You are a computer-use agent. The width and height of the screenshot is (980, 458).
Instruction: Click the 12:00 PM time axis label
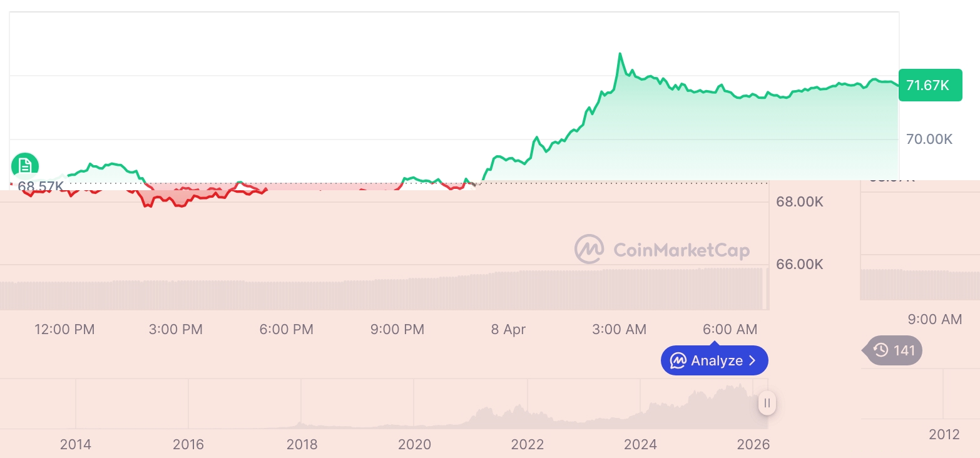tap(64, 329)
